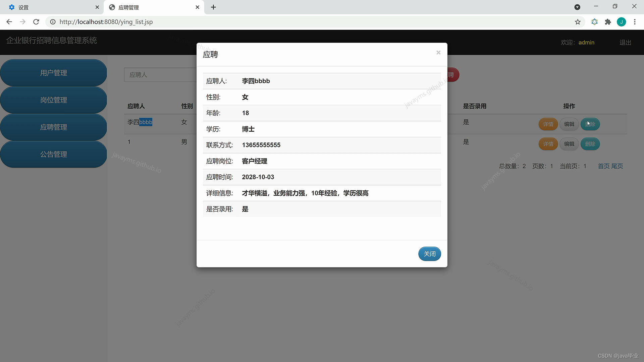Click the profile avatar icon
Viewport: 644px width, 362px height.
[622, 22]
